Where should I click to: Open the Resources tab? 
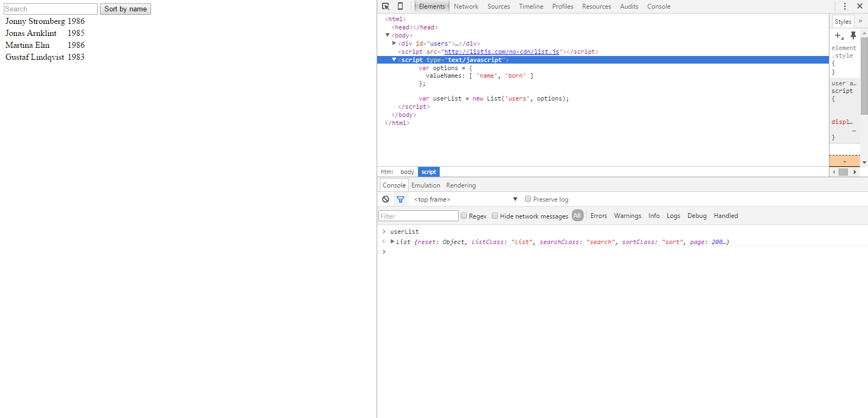coord(596,7)
